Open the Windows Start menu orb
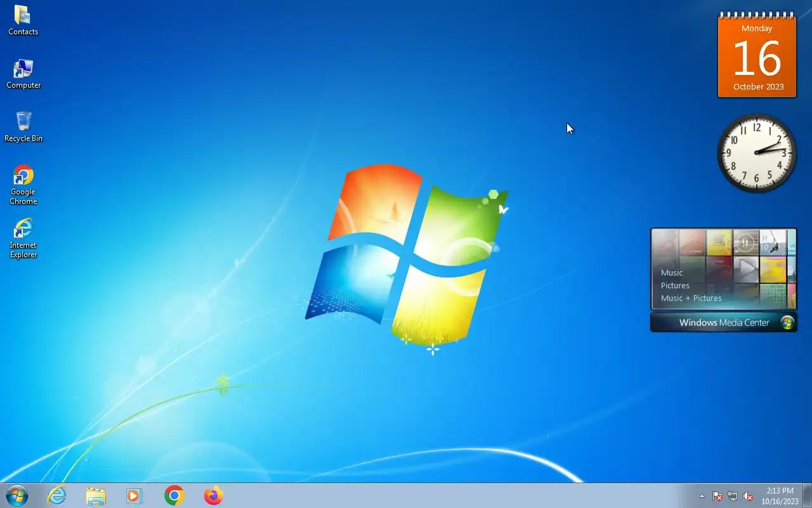812x508 pixels. pyautogui.click(x=17, y=495)
